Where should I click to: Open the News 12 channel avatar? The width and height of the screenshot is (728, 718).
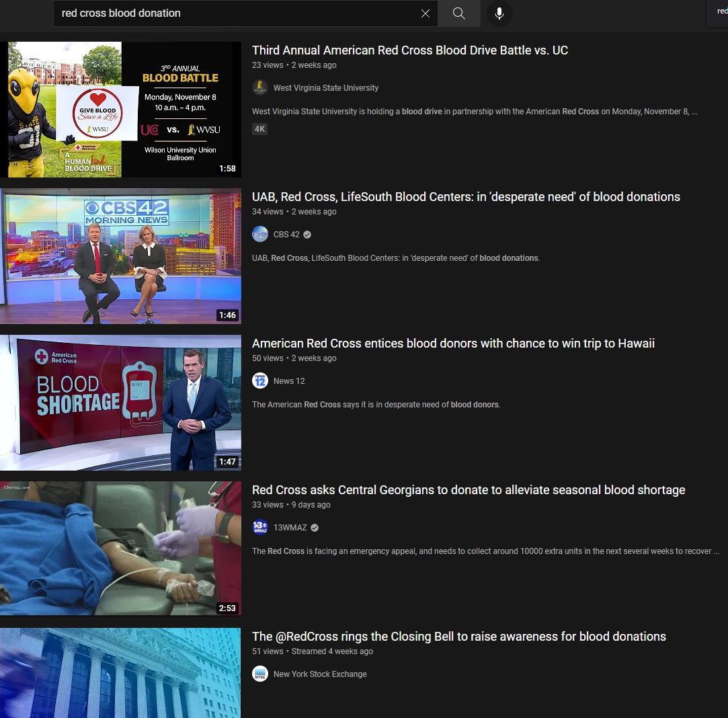[x=260, y=381]
